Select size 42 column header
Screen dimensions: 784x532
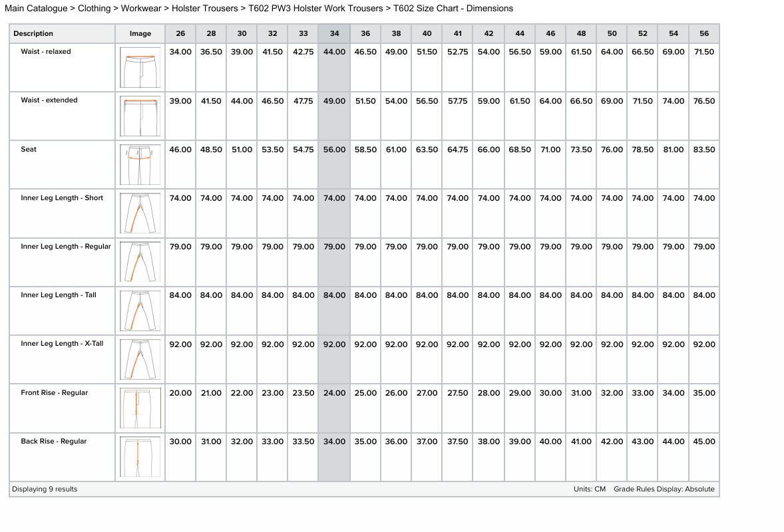tap(489, 33)
